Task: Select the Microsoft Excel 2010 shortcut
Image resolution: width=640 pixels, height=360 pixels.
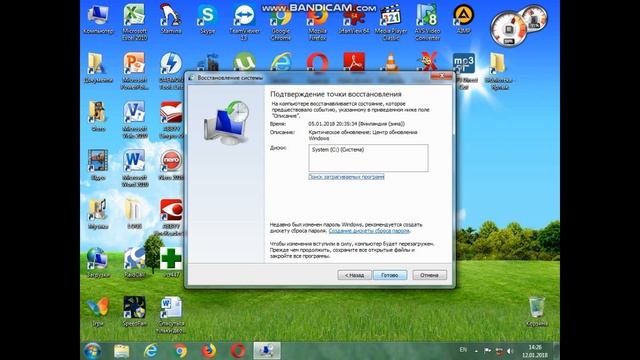Action: (134, 22)
